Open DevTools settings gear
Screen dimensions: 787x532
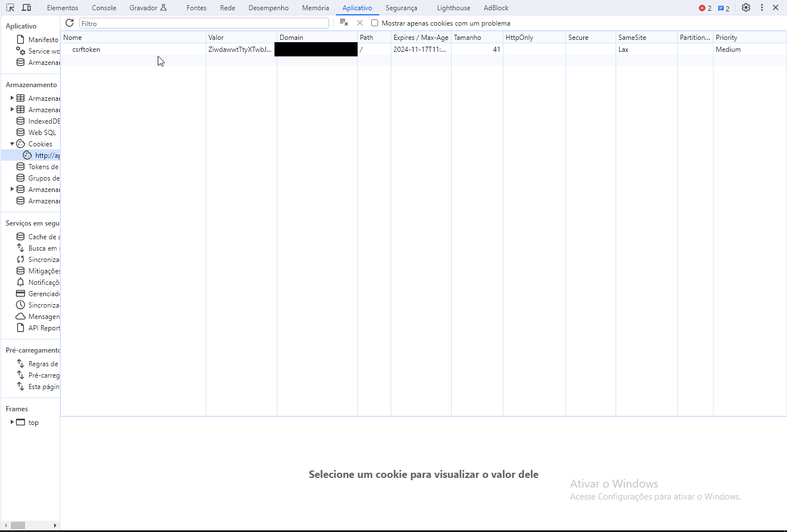746,8
